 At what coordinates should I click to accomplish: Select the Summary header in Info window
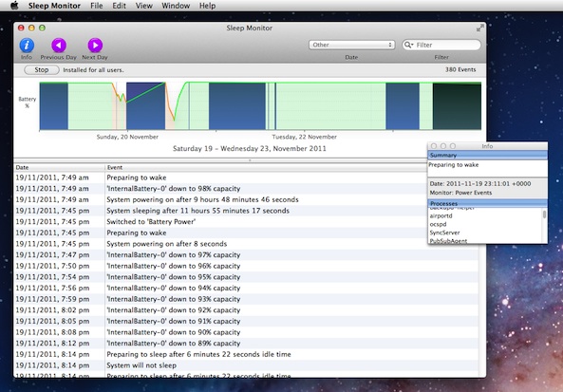(x=488, y=155)
